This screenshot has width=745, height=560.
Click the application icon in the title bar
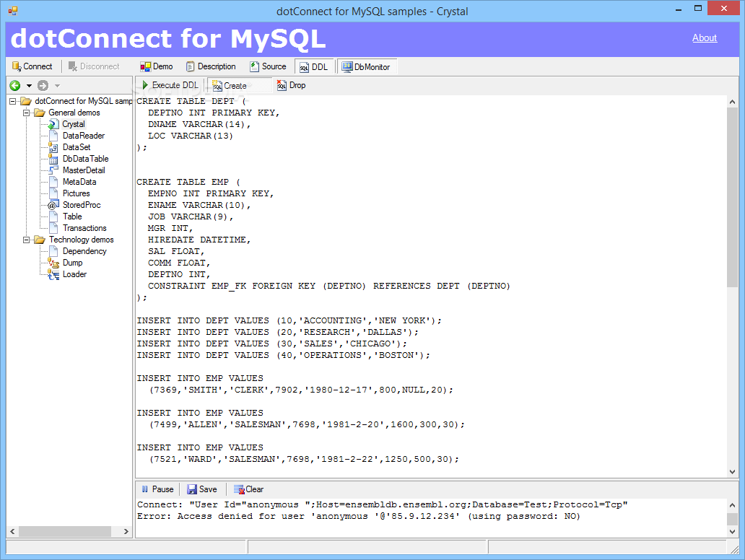(13, 10)
